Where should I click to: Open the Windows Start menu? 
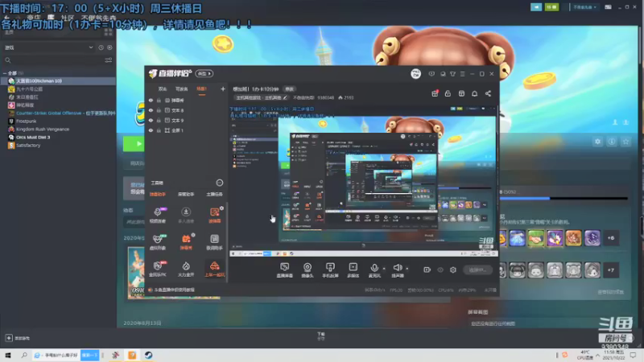8,355
